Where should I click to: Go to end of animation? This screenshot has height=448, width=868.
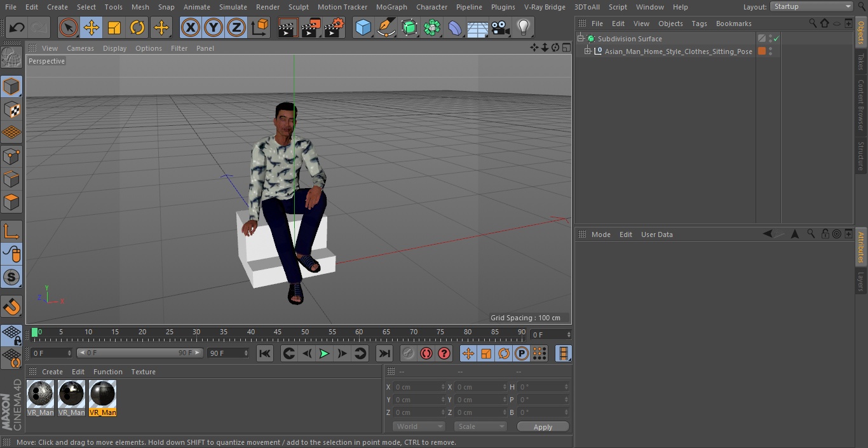(384, 353)
